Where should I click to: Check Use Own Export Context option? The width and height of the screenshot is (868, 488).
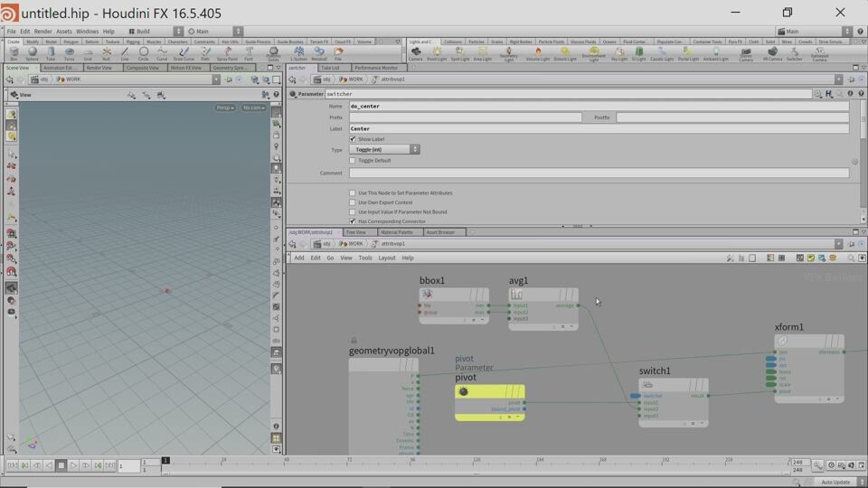353,202
